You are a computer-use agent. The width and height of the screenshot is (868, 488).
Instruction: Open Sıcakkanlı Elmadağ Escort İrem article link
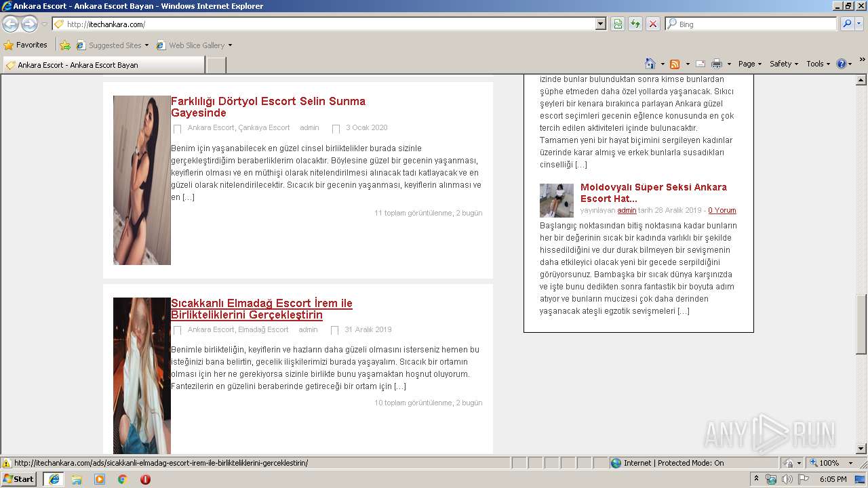click(x=262, y=309)
